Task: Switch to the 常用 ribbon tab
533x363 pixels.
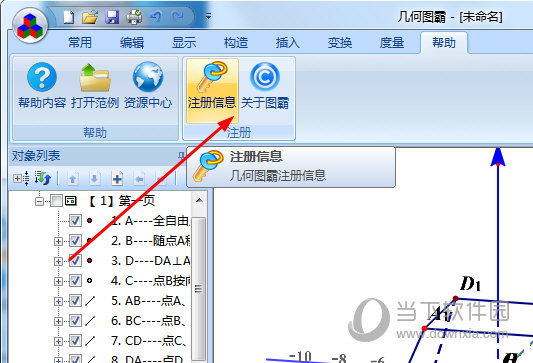Action: (80, 43)
